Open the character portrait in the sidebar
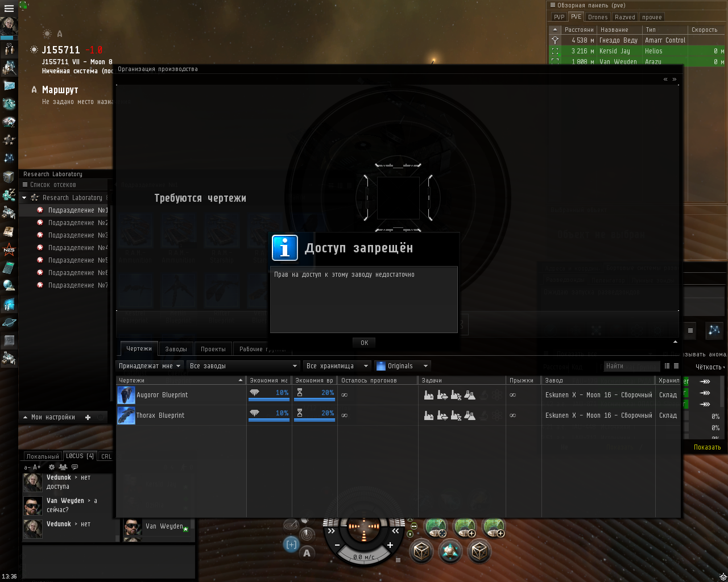The width and height of the screenshot is (728, 582). click(x=9, y=26)
